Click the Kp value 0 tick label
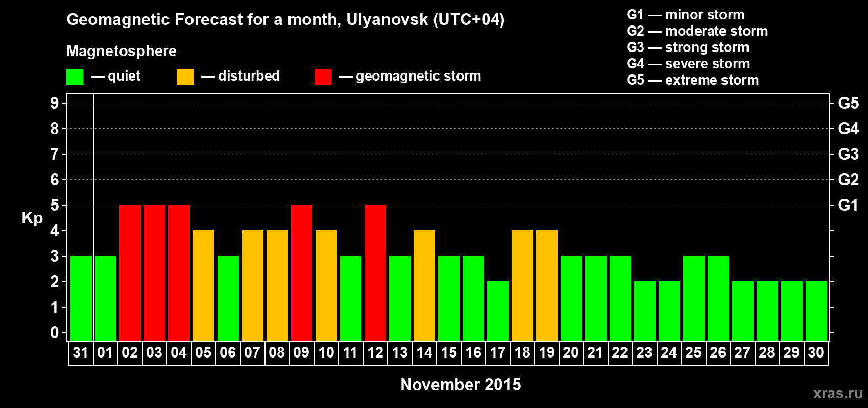The height and width of the screenshot is (408, 868). coord(55,333)
